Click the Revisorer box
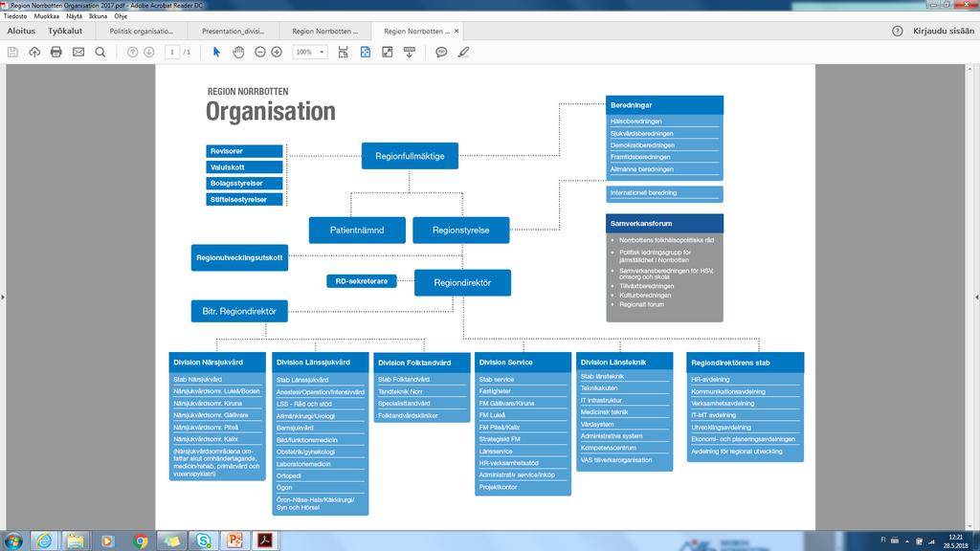This screenshot has width=980, height=551. (x=244, y=151)
